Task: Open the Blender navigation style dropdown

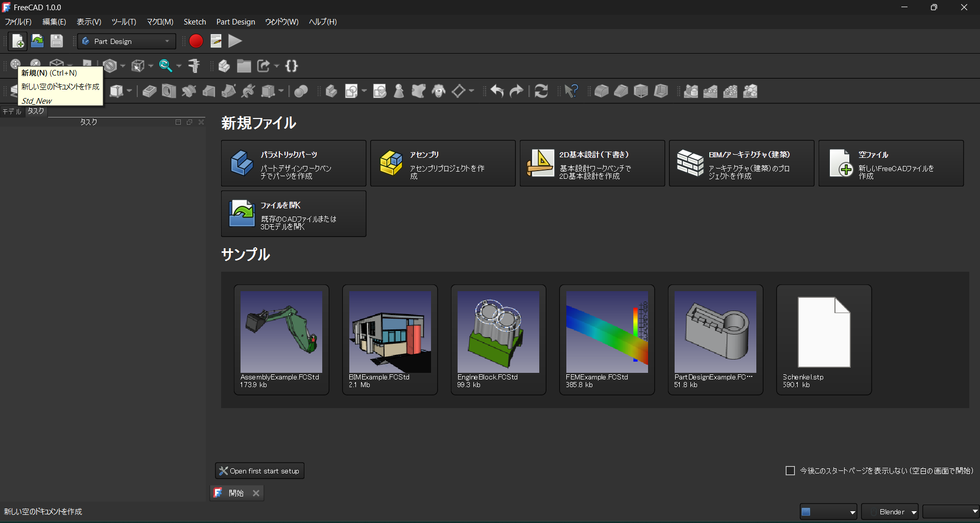Action: (890, 511)
